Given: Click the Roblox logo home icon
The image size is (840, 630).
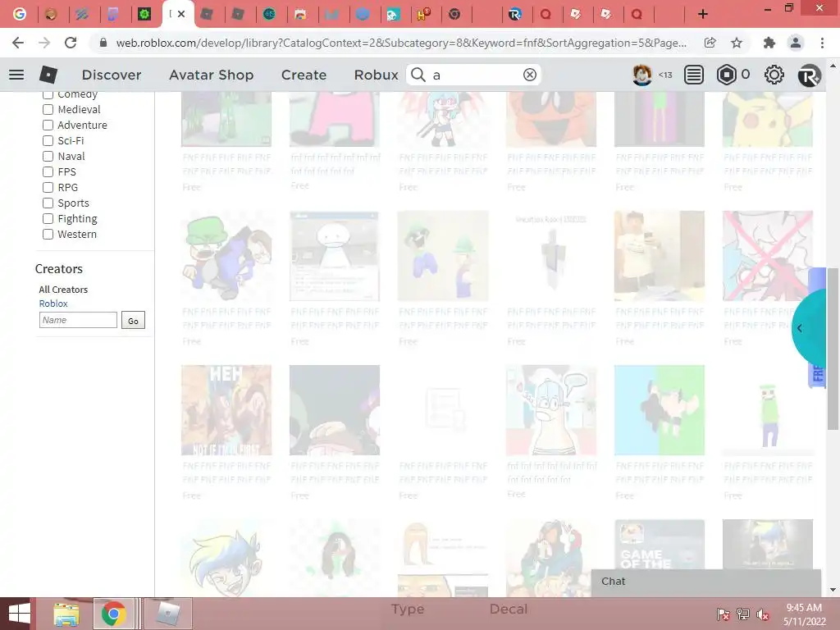Looking at the screenshot, I should (x=48, y=75).
